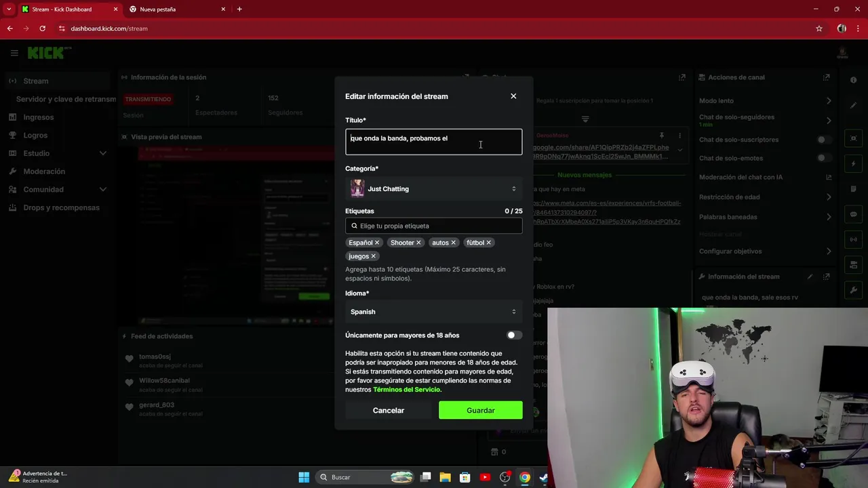Click the Elige tu propia etiqueta field
The width and height of the screenshot is (868, 488).
tap(433, 226)
